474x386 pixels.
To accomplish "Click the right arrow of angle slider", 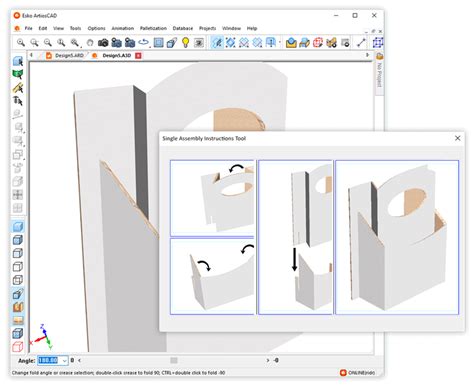I will coord(268,360).
